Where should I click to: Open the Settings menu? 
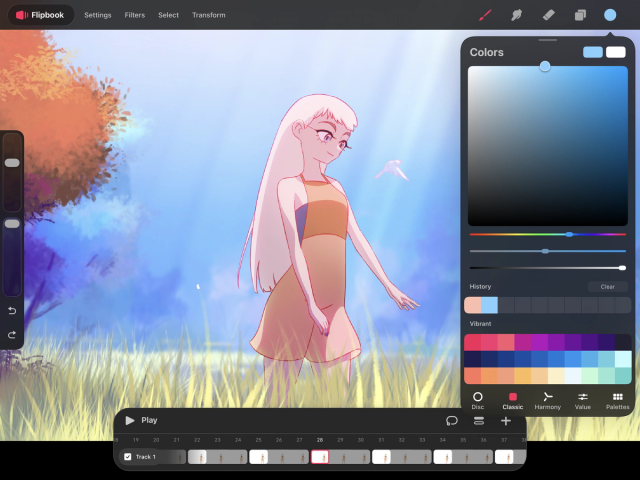(x=98, y=15)
